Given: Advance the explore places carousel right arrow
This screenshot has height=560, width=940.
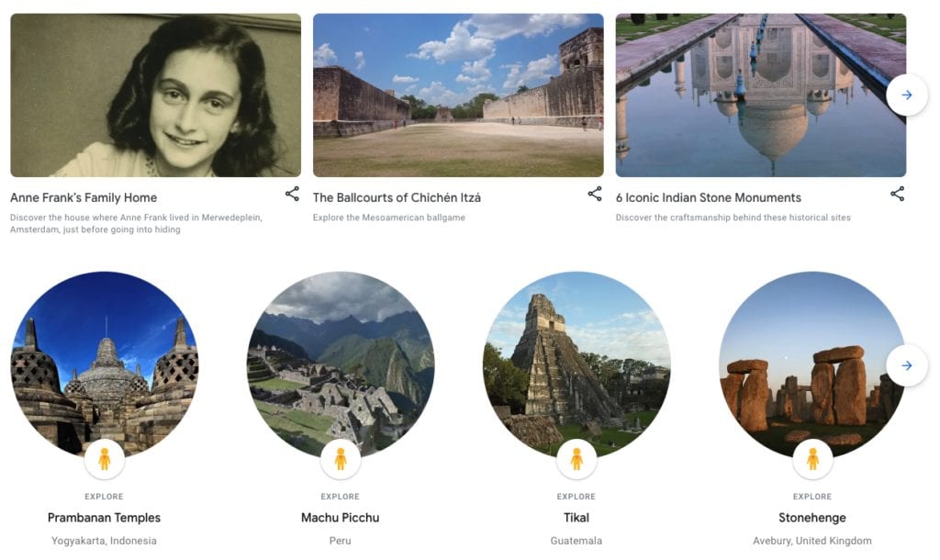Looking at the screenshot, I should [907, 365].
